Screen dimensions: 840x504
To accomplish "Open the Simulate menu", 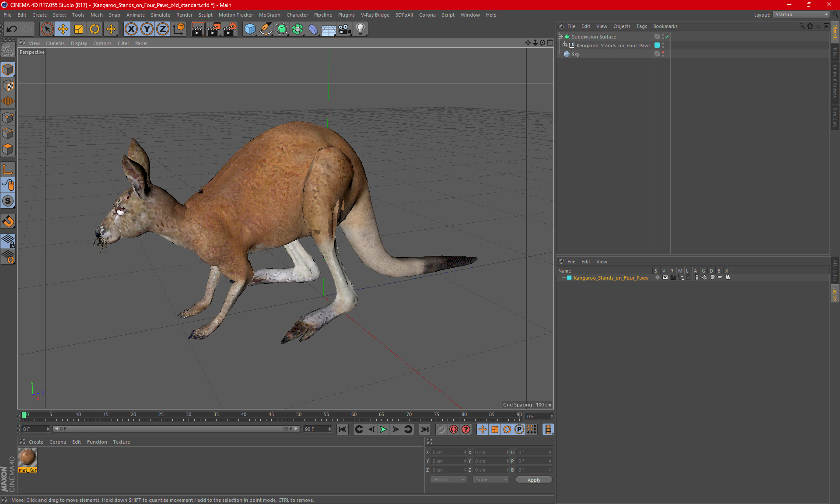I will coord(161,15).
